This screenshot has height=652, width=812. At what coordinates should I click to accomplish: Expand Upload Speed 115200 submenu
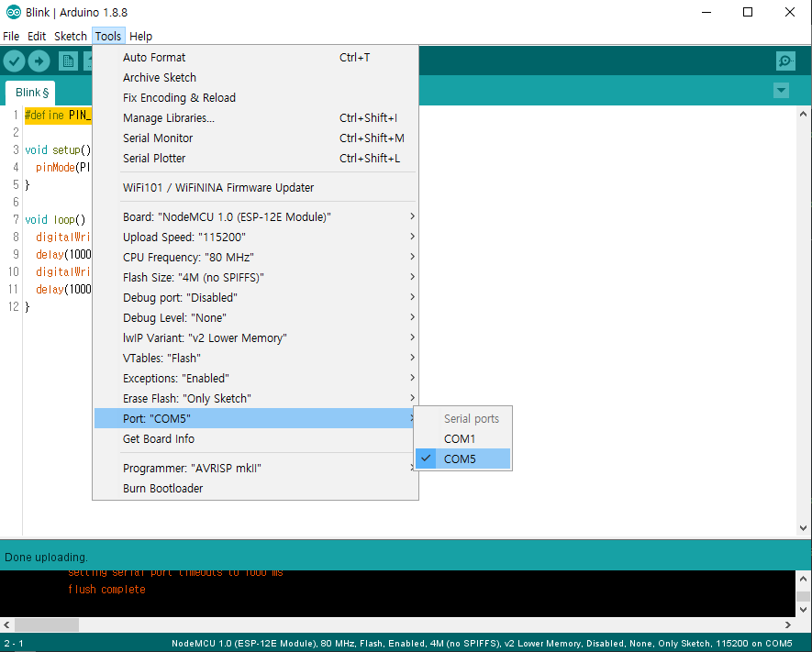pyautogui.click(x=255, y=237)
